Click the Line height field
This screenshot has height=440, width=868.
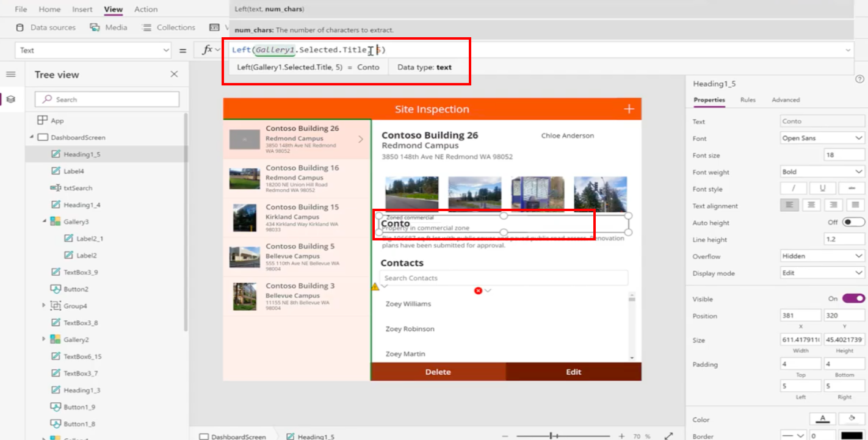pyautogui.click(x=844, y=239)
